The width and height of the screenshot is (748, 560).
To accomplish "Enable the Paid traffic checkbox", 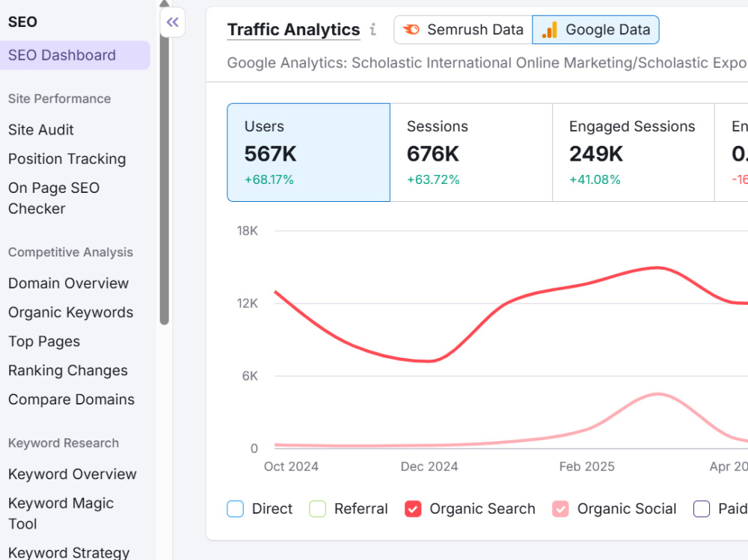I will [702, 509].
